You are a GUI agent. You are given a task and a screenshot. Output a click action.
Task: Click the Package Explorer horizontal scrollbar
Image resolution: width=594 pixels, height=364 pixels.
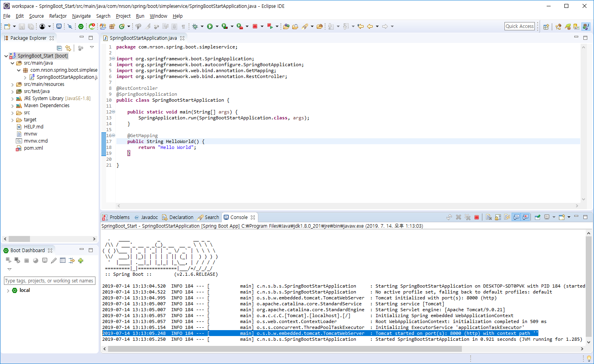click(19, 239)
